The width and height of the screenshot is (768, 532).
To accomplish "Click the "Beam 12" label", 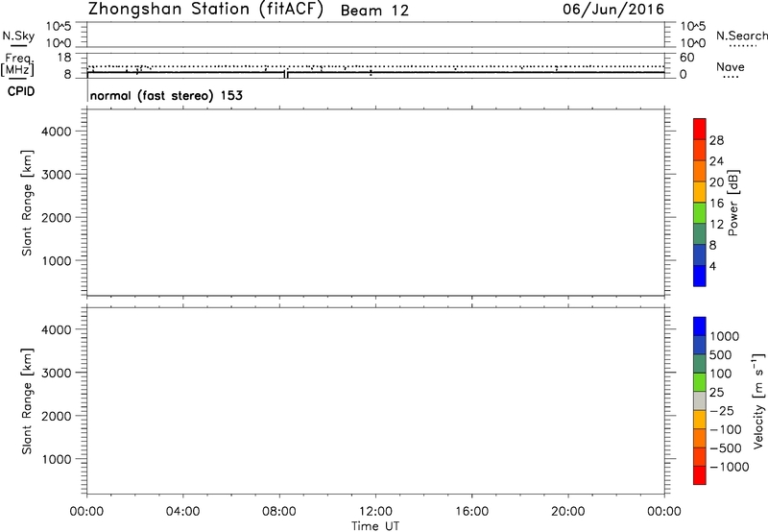I will click(x=374, y=11).
